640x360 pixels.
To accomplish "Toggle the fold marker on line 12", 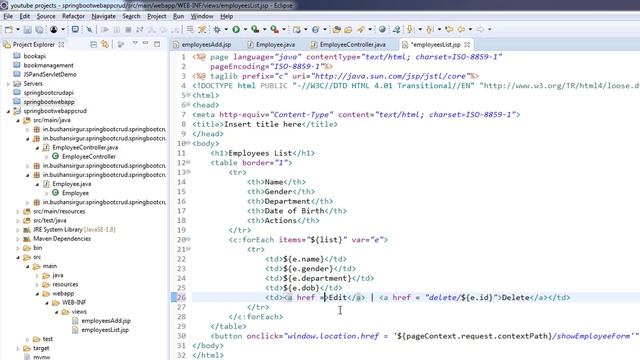I will [189, 162].
